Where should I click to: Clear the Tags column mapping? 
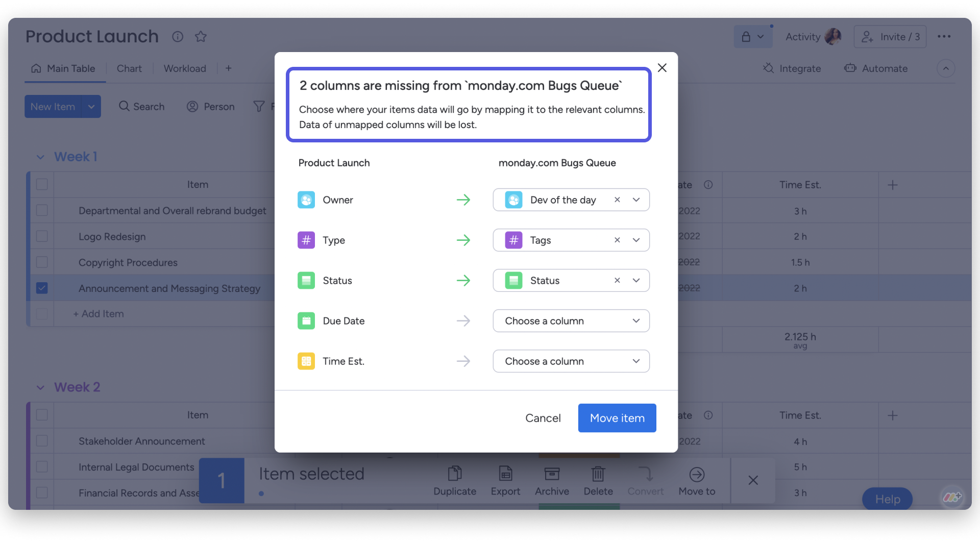tap(617, 240)
